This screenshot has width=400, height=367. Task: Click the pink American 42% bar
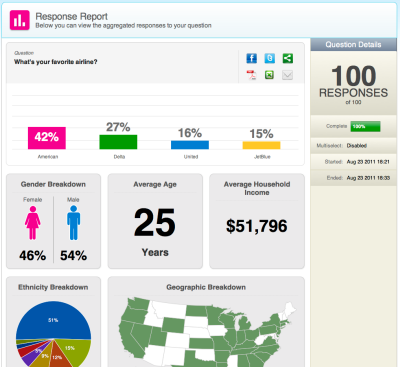(47, 138)
